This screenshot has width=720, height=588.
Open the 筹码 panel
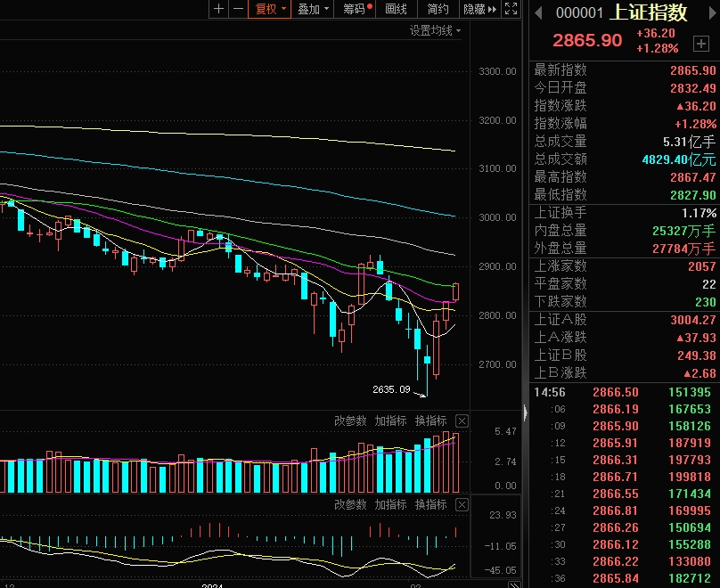click(x=356, y=9)
